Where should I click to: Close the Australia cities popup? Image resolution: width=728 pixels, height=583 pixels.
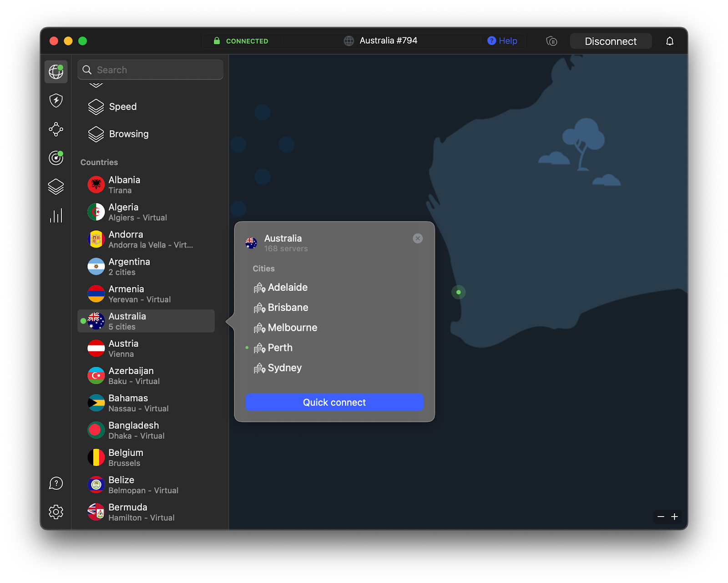(x=418, y=238)
